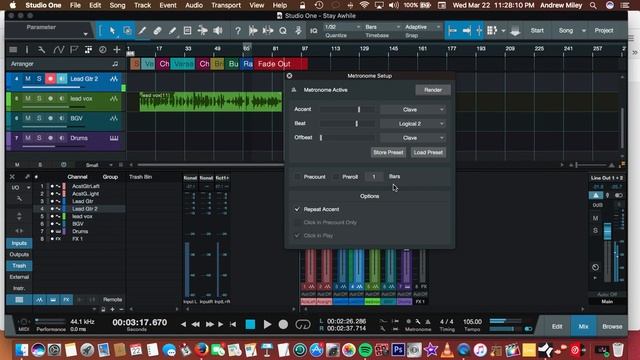This screenshot has height=360, width=640.
Task: Click the question mark help icon
Action: (238, 31)
